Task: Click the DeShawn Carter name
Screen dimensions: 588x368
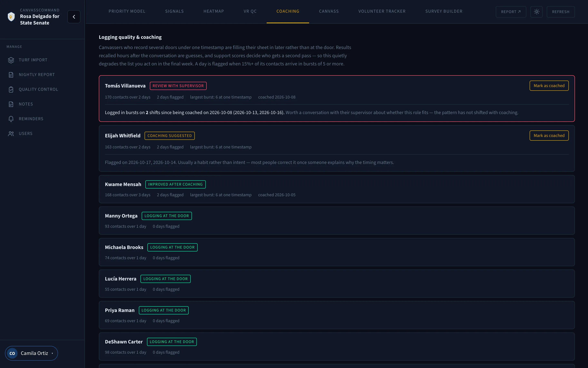Action: (x=124, y=342)
